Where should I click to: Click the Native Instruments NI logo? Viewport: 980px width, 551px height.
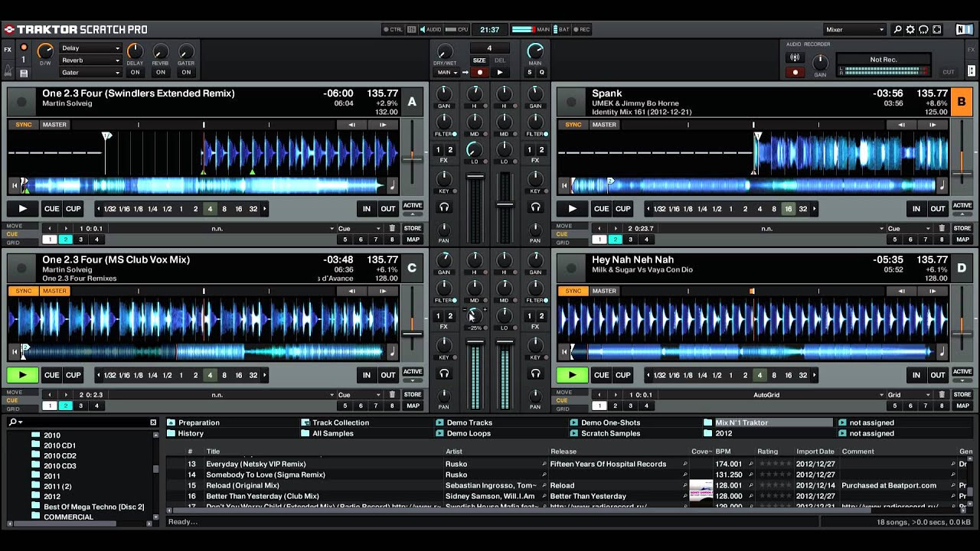[x=964, y=30]
